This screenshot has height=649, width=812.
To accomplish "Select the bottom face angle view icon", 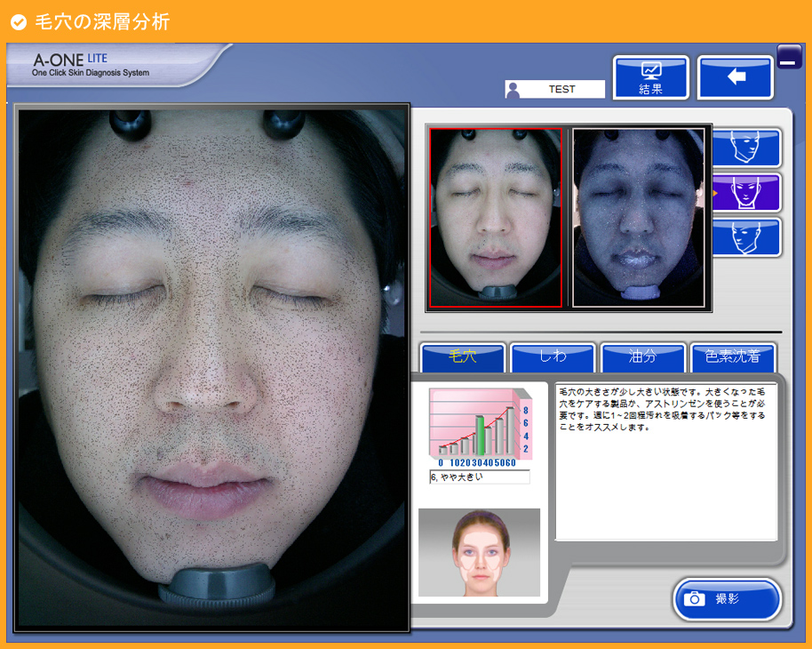I will [747, 236].
